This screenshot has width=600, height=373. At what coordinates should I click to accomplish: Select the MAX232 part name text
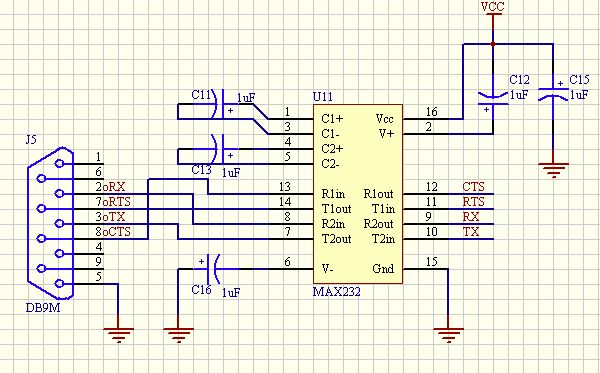click(337, 292)
